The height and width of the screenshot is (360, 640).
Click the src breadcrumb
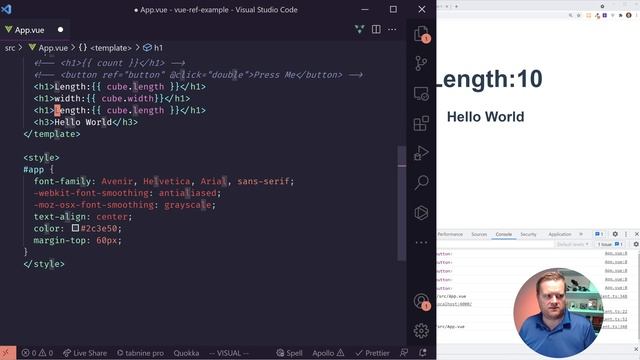(x=10, y=48)
